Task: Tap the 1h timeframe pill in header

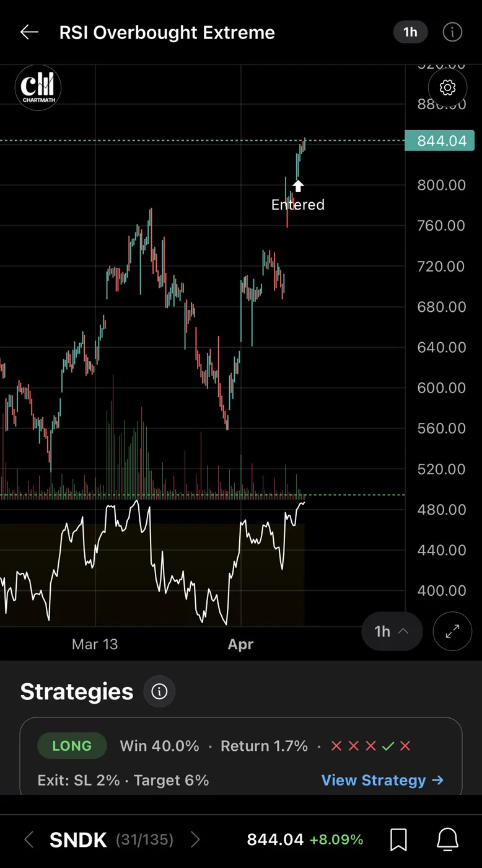Action: click(x=410, y=32)
